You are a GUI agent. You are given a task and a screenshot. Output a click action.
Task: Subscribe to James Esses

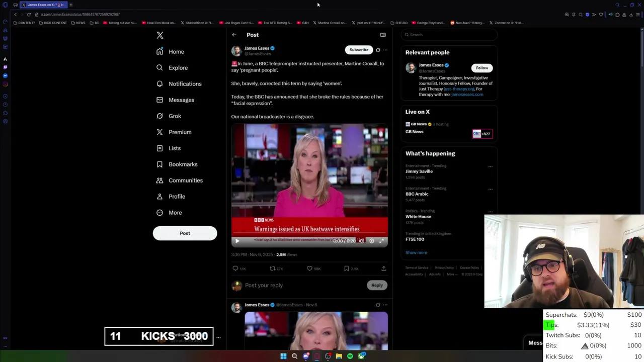click(359, 50)
